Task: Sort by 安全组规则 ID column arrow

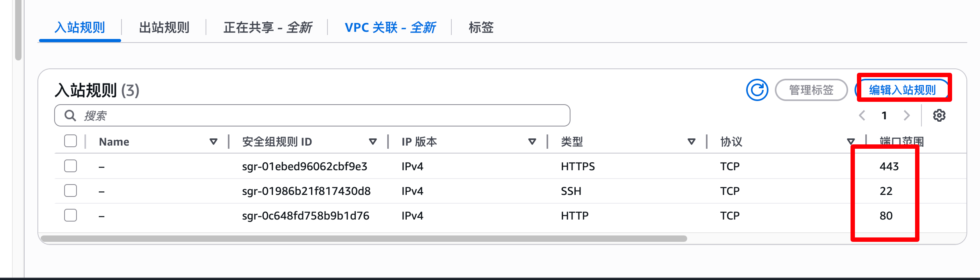Action: point(373,142)
